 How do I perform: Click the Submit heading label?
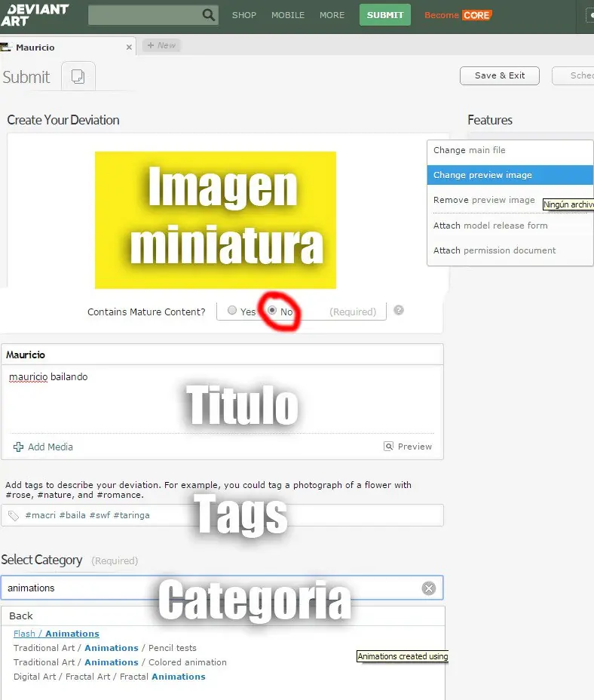tap(26, 77)
